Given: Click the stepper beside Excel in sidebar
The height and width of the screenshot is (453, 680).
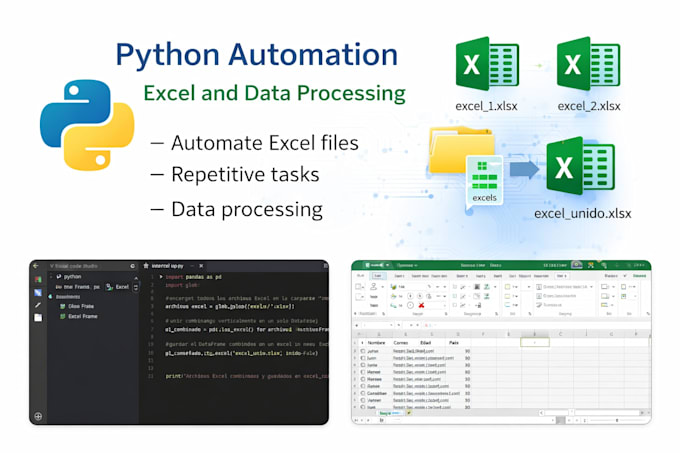Looking at the screenshot, I should pyautogui.click(x=136, y=287).
